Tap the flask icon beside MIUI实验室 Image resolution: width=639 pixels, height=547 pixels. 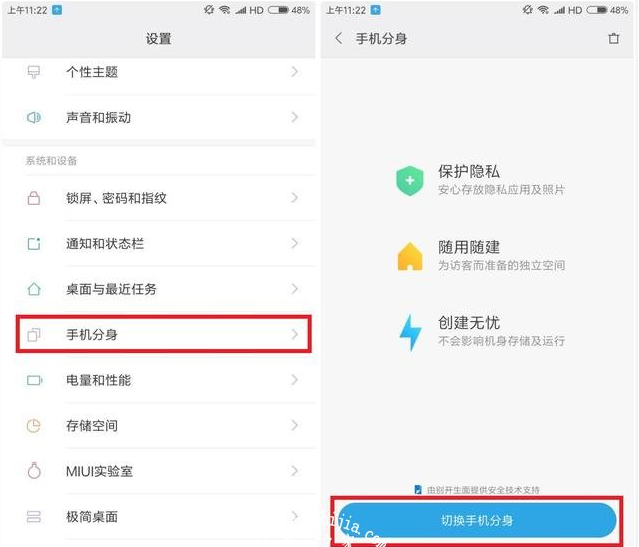pos(34,471)
